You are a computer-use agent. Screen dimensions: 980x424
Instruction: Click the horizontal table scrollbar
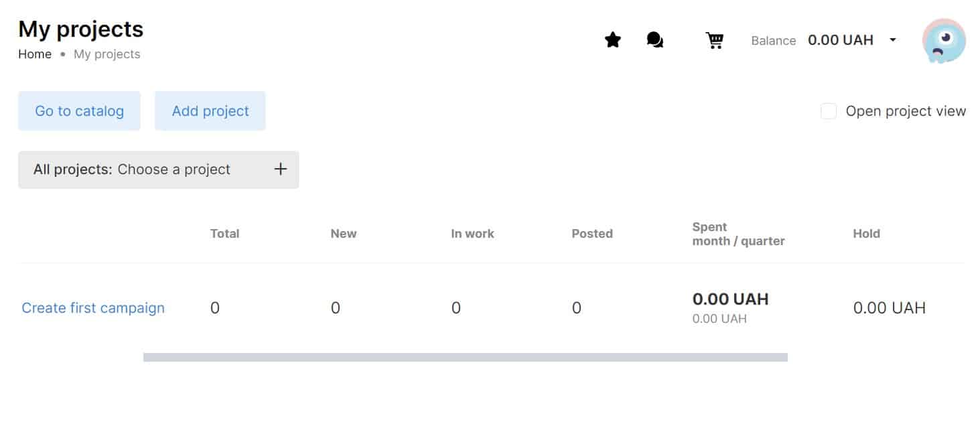point(466,357)
